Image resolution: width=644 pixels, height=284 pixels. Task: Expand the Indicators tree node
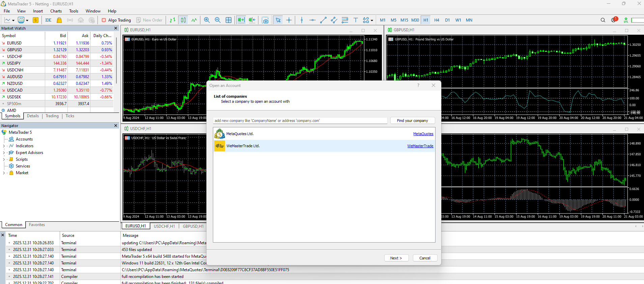[4, 146]
